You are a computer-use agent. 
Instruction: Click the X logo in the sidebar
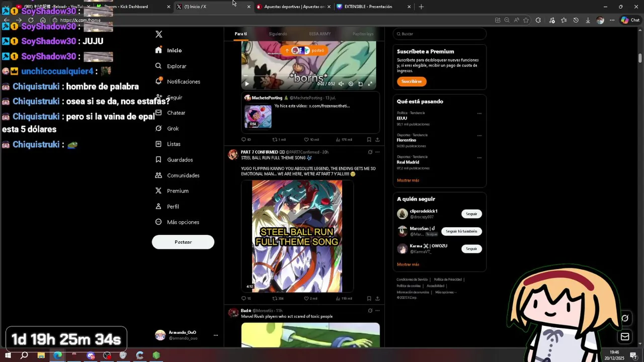(x=158, y=34)
